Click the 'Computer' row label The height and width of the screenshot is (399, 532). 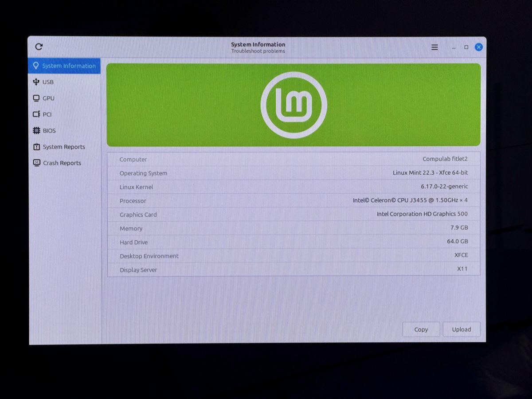pyautogui.click(x=133, y=160)
